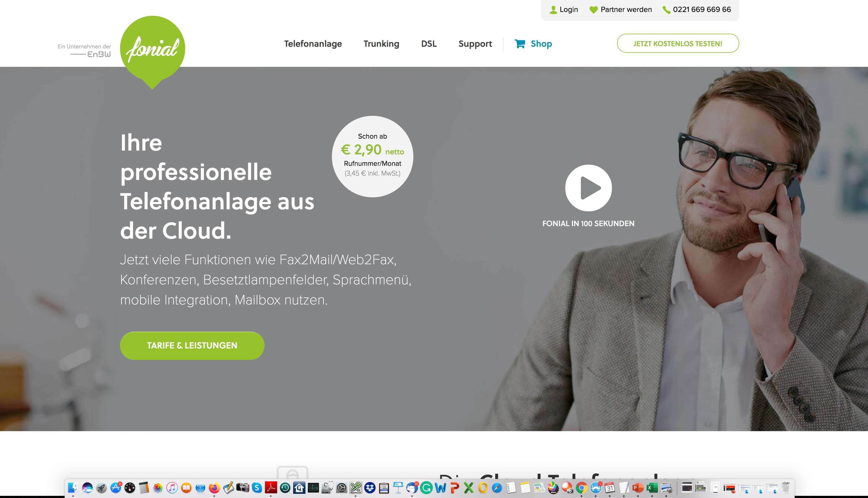Open the DSL menu item
This screenshot has width=868, height=498.
(x=429, y=44)
